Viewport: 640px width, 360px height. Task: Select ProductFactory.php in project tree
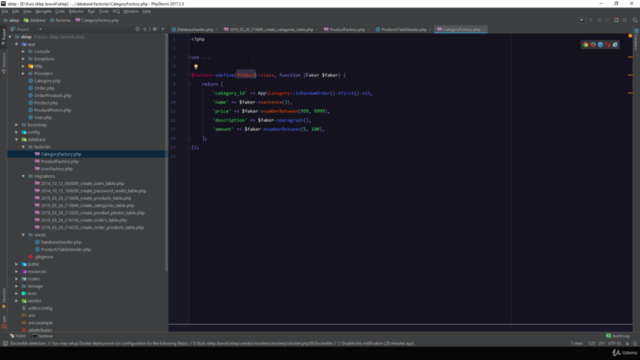[x=60, y=162]
